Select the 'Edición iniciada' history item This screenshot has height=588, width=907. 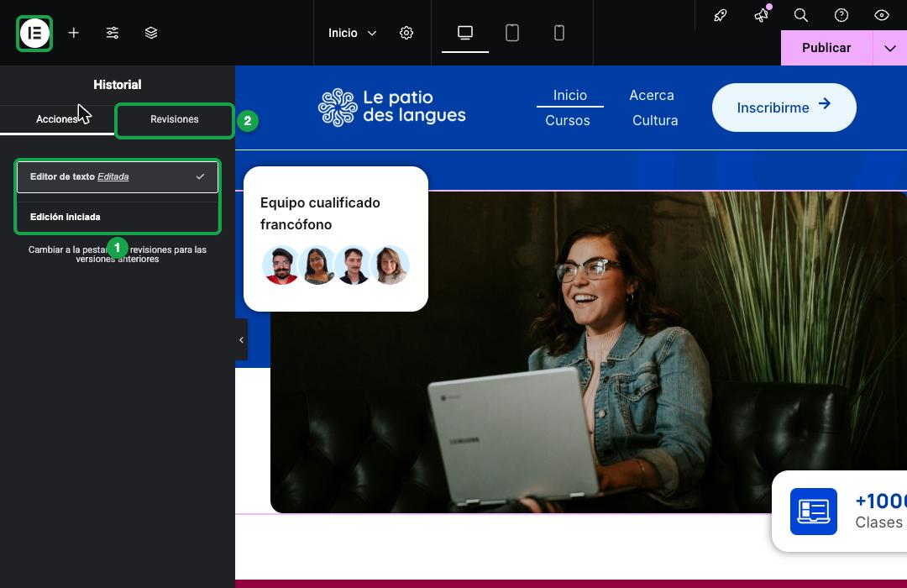[x=118, y=217]
